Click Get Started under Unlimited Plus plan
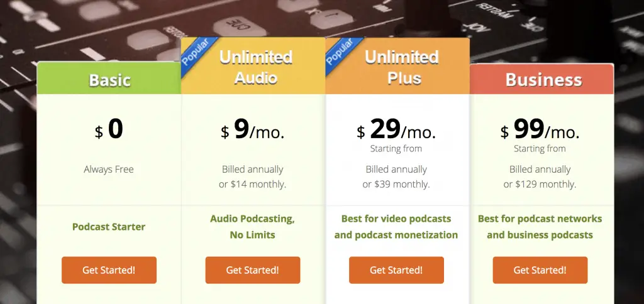 pyautogui.click(x=396, y=270)
